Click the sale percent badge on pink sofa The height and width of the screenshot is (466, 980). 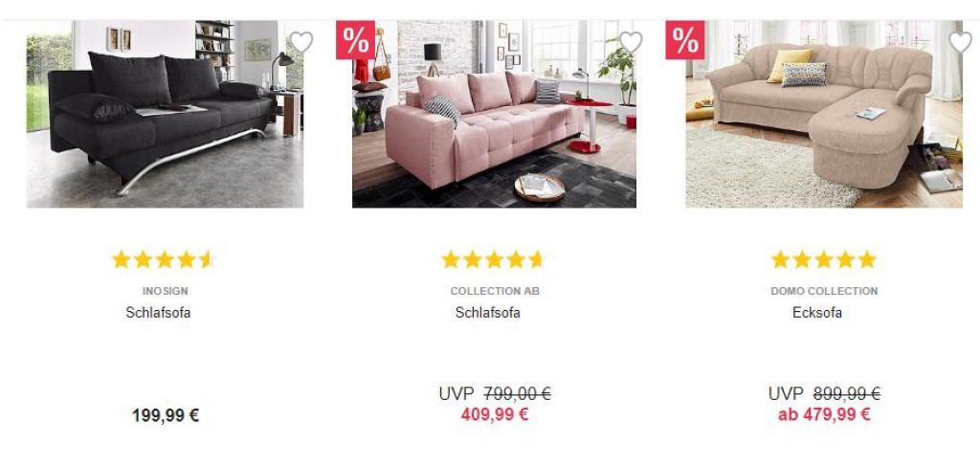tap(356, 40)
